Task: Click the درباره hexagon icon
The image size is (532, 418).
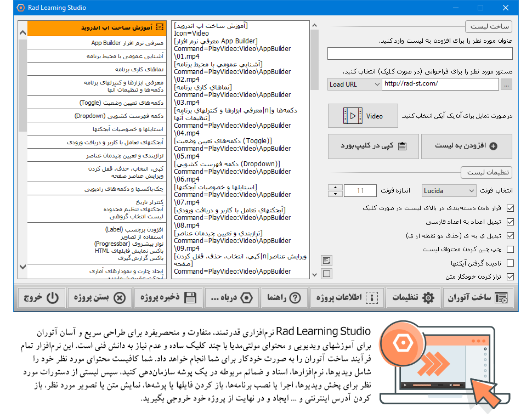Action: click(246, 297)
